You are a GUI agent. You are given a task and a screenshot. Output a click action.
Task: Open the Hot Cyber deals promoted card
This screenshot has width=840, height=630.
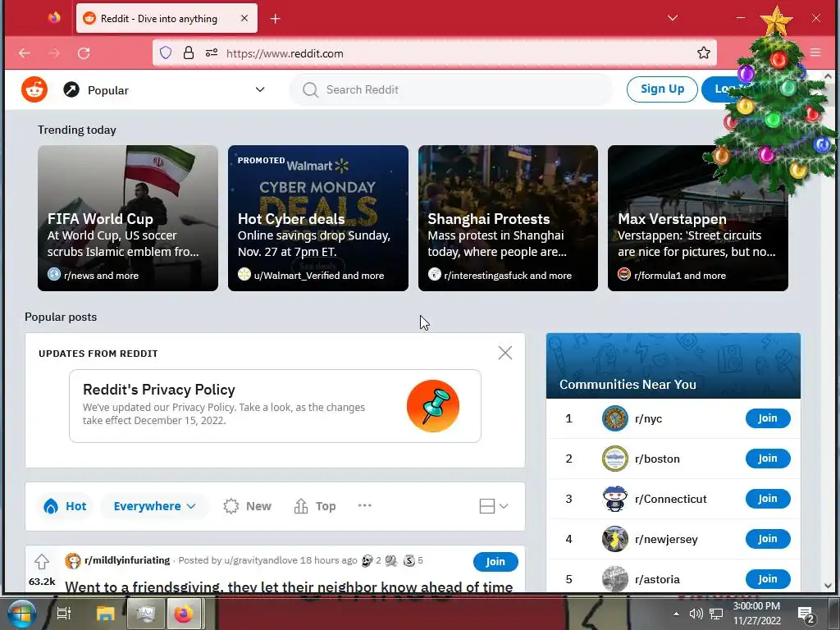point(318,218)
